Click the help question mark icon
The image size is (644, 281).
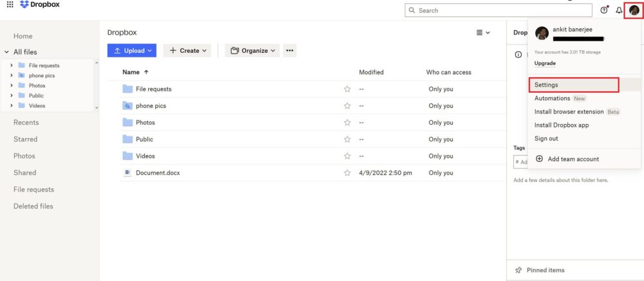pos(603,10)
